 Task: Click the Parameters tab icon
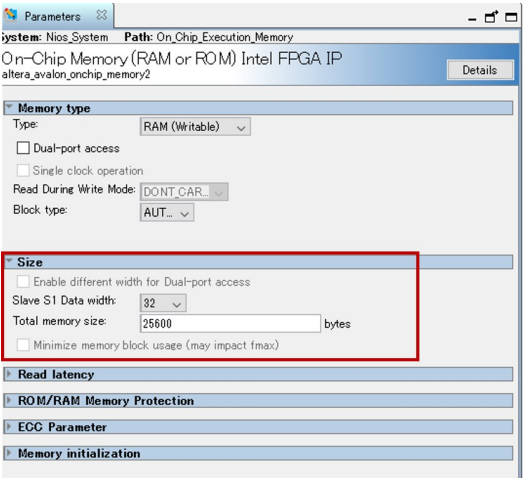tap(10, 15)
